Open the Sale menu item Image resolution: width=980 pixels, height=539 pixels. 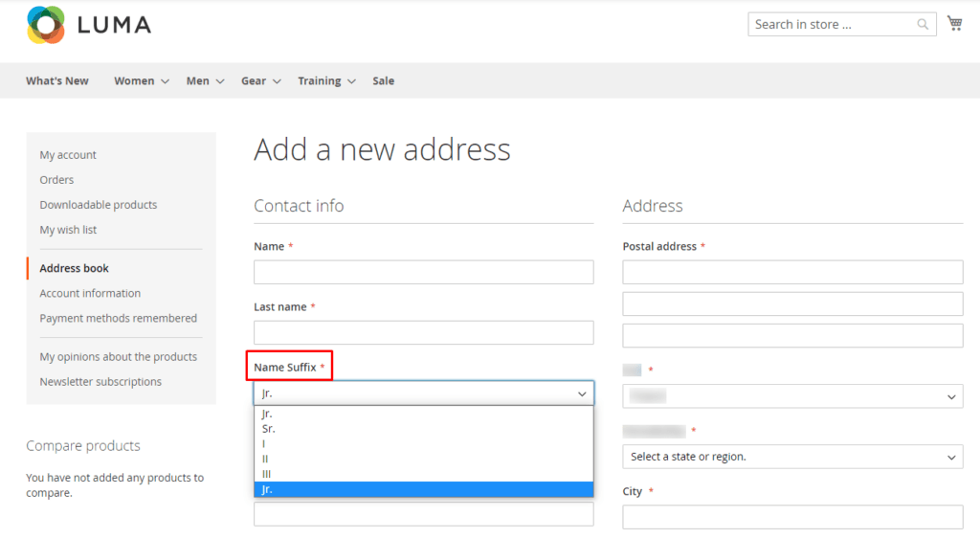point(383,81)
